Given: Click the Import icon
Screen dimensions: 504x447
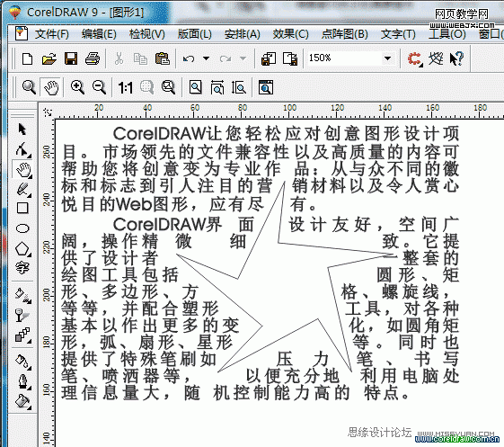Looking at the screenshot, I should point(269,58).
